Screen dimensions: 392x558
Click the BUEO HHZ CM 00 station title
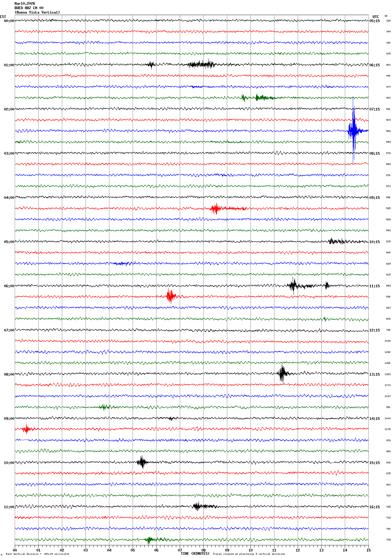pos(29,8)
